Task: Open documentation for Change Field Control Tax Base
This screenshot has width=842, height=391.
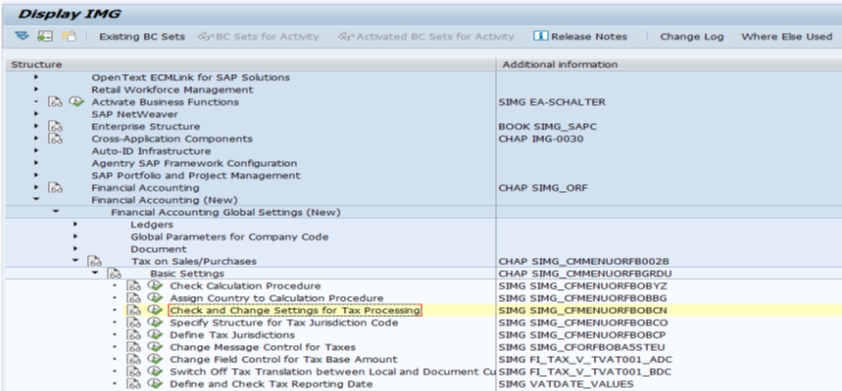Action: point(134,359)
